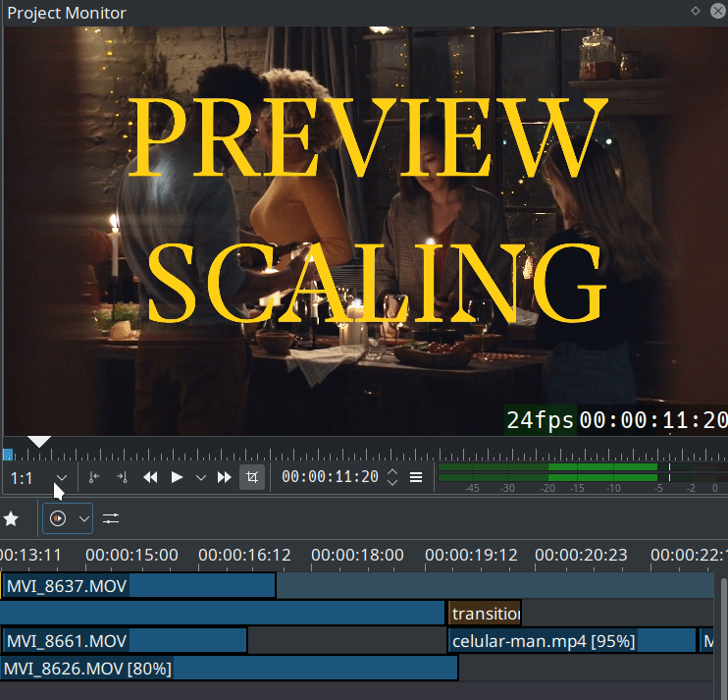Click timeline ruler at 00:00:20:23
Image resolution: width=728 pixels, height=700 pixels.
[x=581, y=555]
